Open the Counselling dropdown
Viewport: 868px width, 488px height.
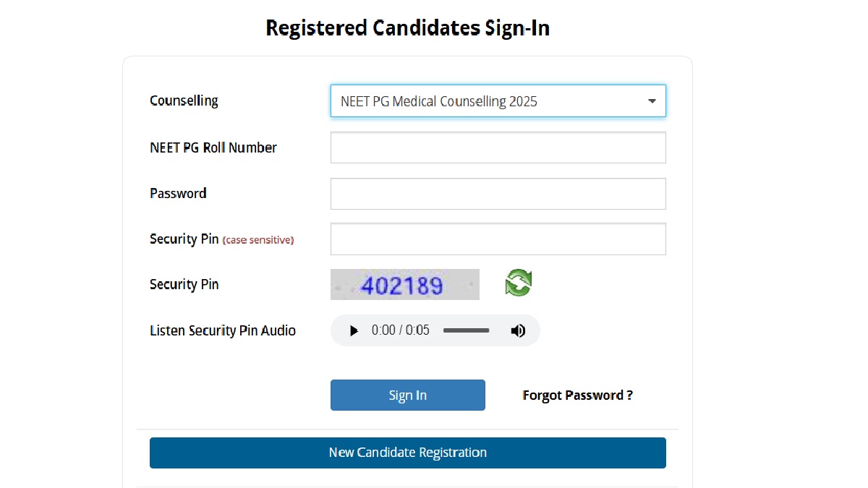[498, 100]
